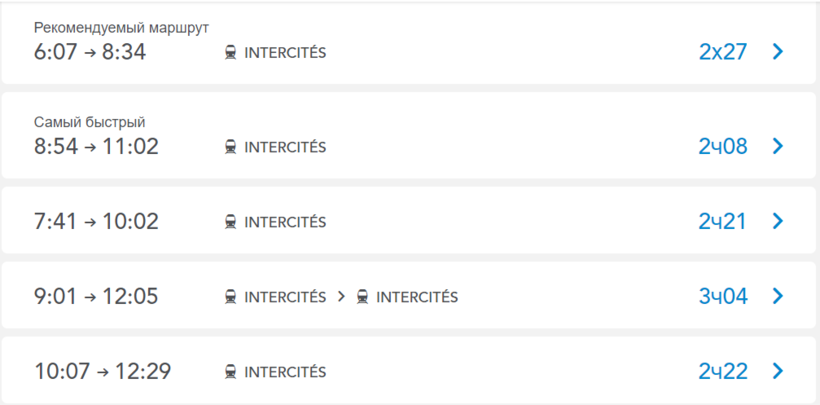Pick the 10:07 → 12:29 journey time
Image resolution: width=820 pixels, height=405 pixels.
pos(102,371)
